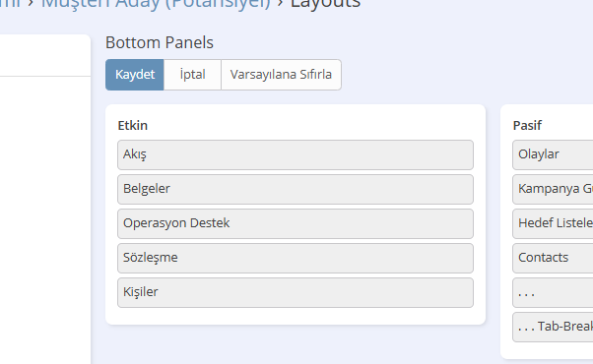Cancel changes with İptal button
Image resolution: width=593 pixels, height=364 pixels.
pyautogui.click(x=192, y=75)
